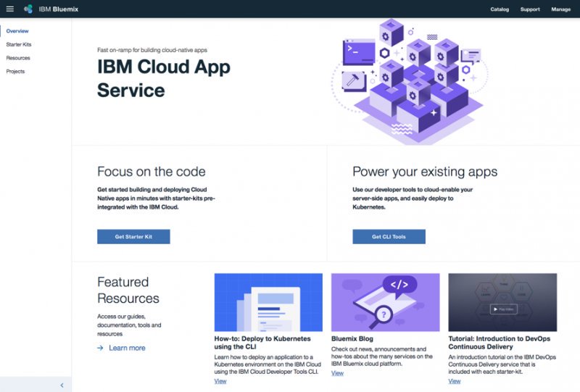Viewport: 580px width, 392px height.
Task: Click the arrow icon beside Learn more
Action: [x=100, y=348]
